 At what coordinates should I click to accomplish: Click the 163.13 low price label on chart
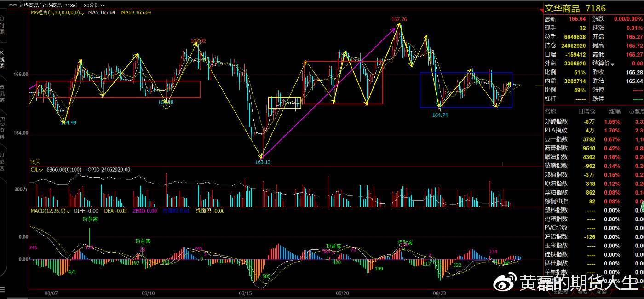(263, 162)
